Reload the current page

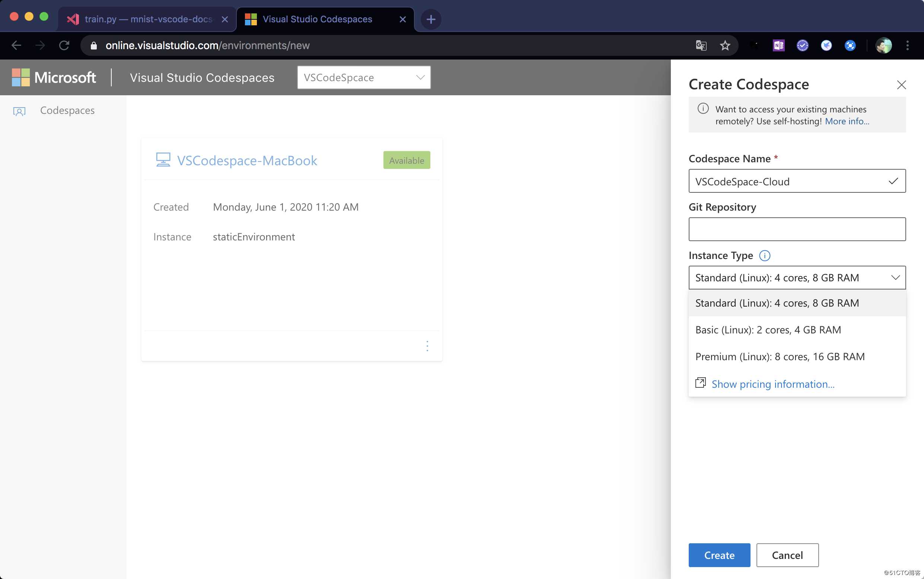pos(64,45)
